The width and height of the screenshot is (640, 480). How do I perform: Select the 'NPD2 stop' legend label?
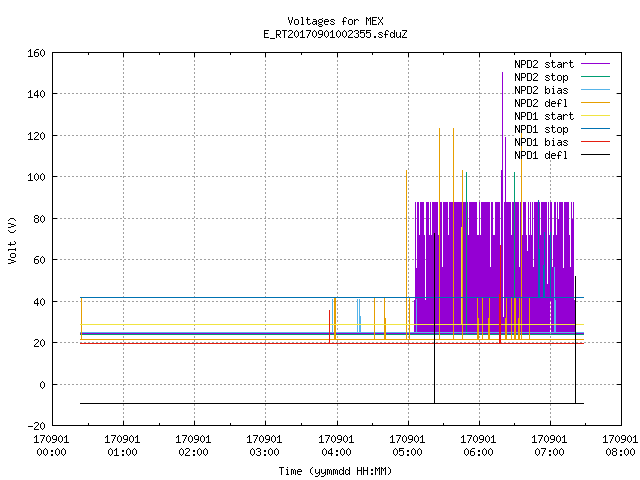541,77
